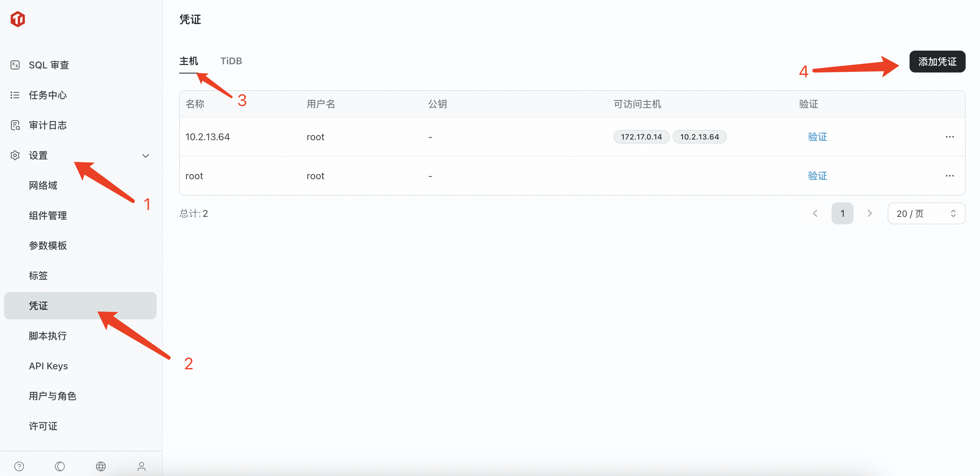Image resolution: width=980 pixels, height=476 pixels.
Task: Open 任务中心 via its list icon
Action: pos(15,95)
